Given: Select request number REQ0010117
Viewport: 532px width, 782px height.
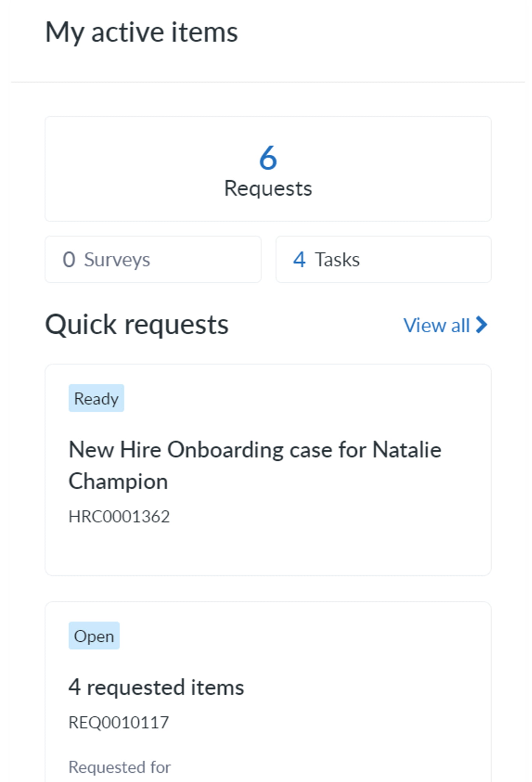Looking at the screenshot, I should pyautogui.click(x=119, y=723).
